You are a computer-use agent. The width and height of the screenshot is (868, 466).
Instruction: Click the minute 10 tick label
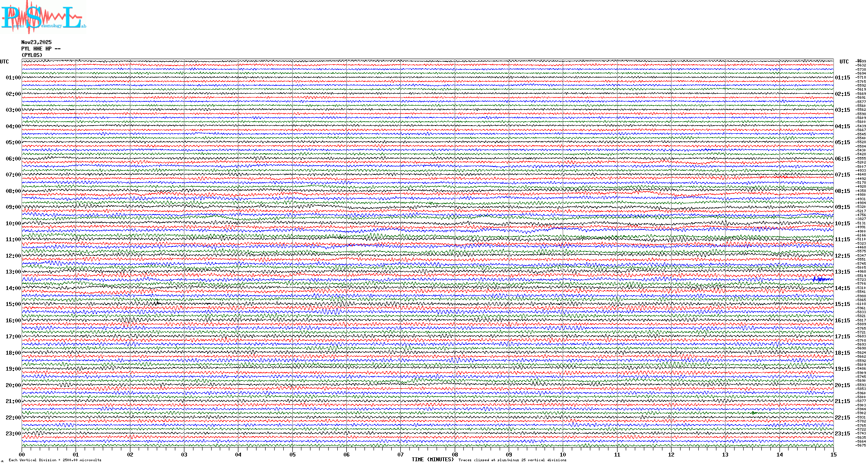point(563,455)
